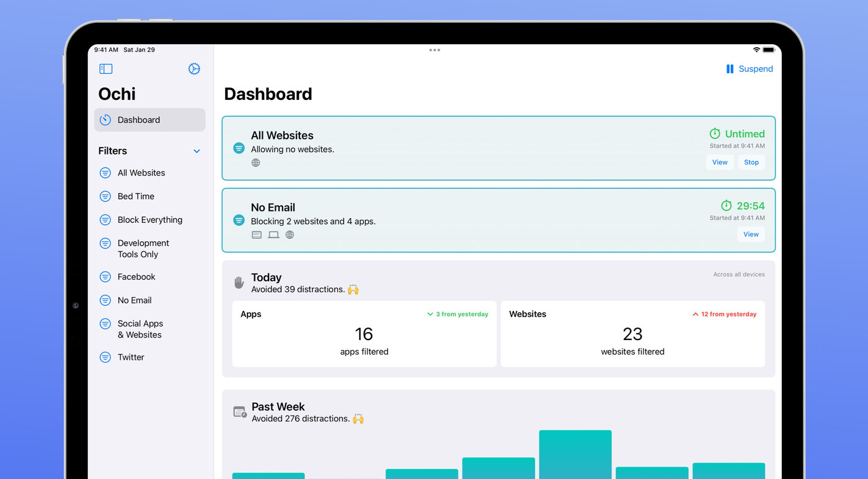868x479 pixels.
Task: Click the stopwatch icon beside Untimed
Action: click(714, 134)
